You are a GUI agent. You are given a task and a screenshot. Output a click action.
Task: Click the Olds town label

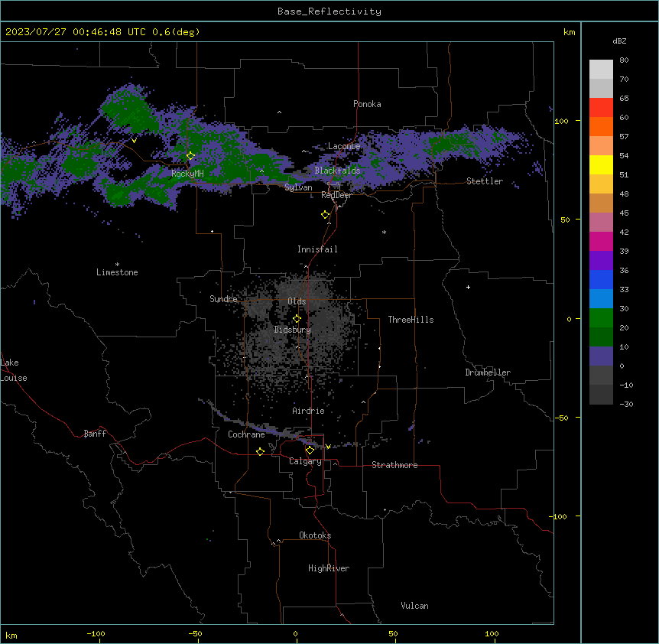[x=297, y=301]
